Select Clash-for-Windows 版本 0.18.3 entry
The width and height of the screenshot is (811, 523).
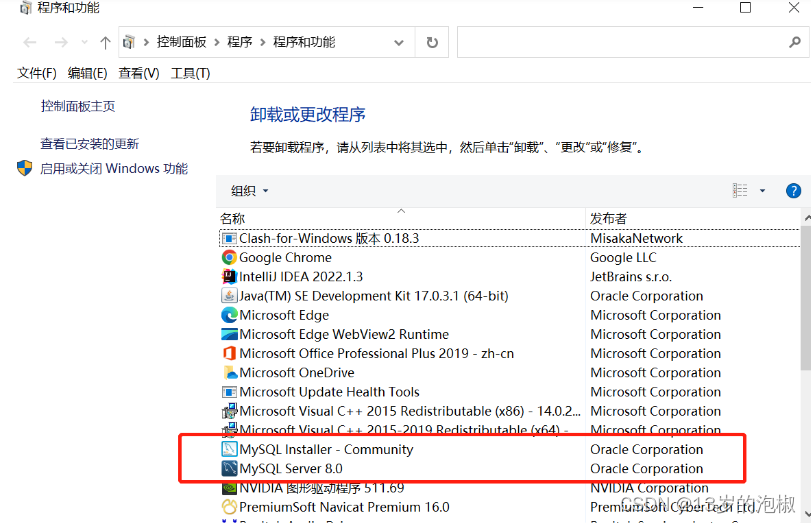329,238
